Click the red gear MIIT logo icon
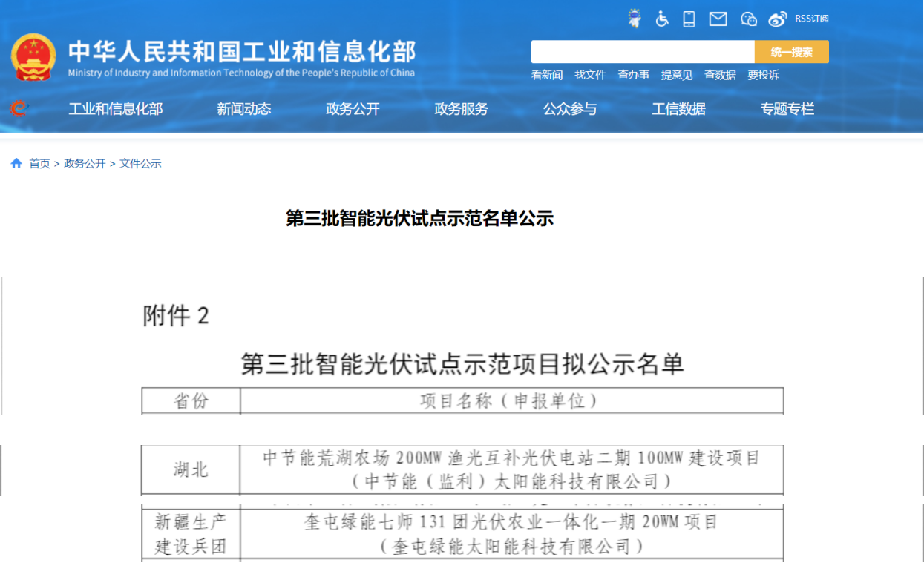The image size is (924, 577). pos(19,109)
